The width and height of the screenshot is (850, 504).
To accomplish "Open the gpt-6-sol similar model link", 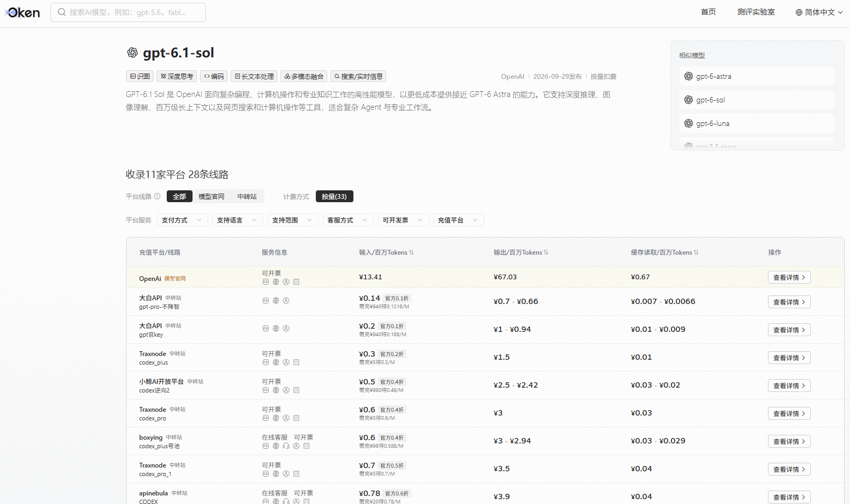I will [757, 100].
